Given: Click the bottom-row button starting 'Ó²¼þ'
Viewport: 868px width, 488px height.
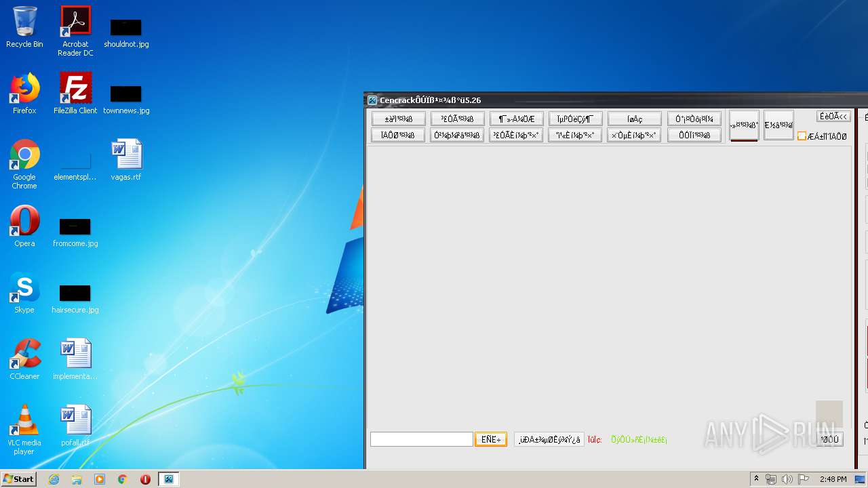Looking at the screenshot, I should click(x=457, y=135).
